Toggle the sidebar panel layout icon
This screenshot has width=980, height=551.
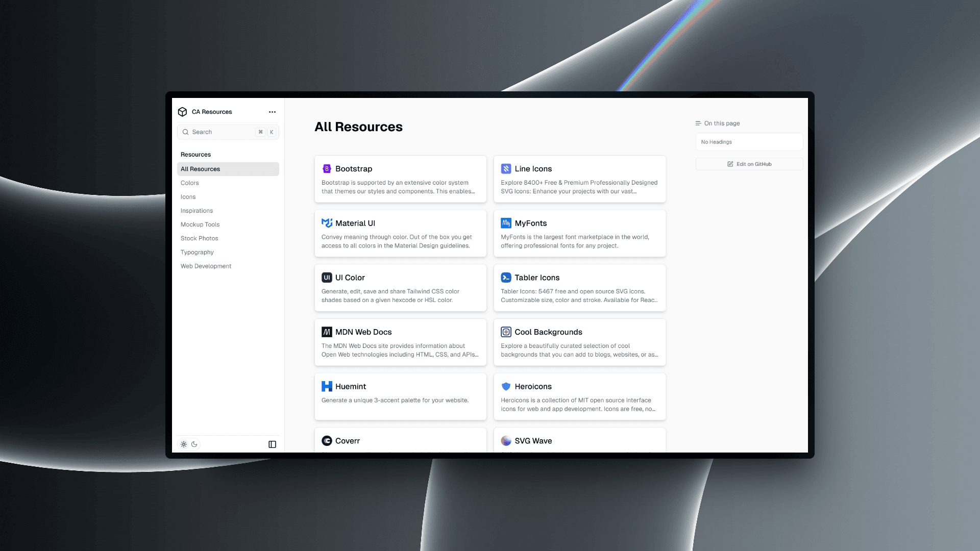pyautogui.click(x=273, y=444)
